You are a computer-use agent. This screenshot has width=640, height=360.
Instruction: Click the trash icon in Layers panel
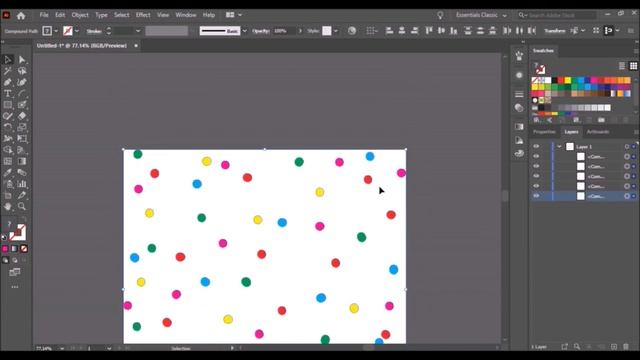[x=626, y=347]
